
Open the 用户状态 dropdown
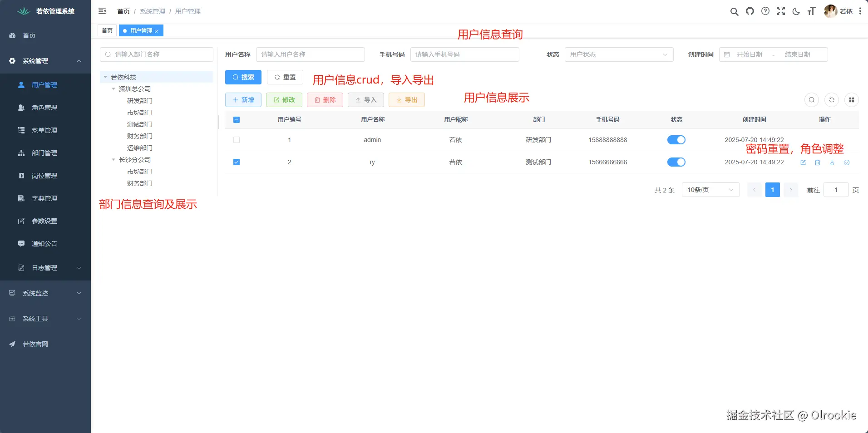point(618,54)
